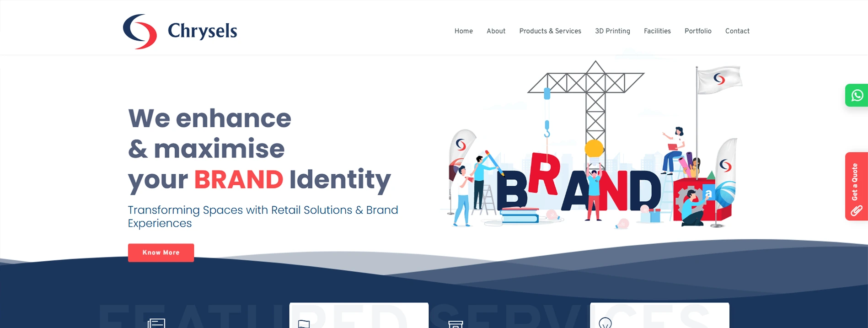Go to the Contact page
The height and width of the screenshot is (328, 868).
coord(737,31)
